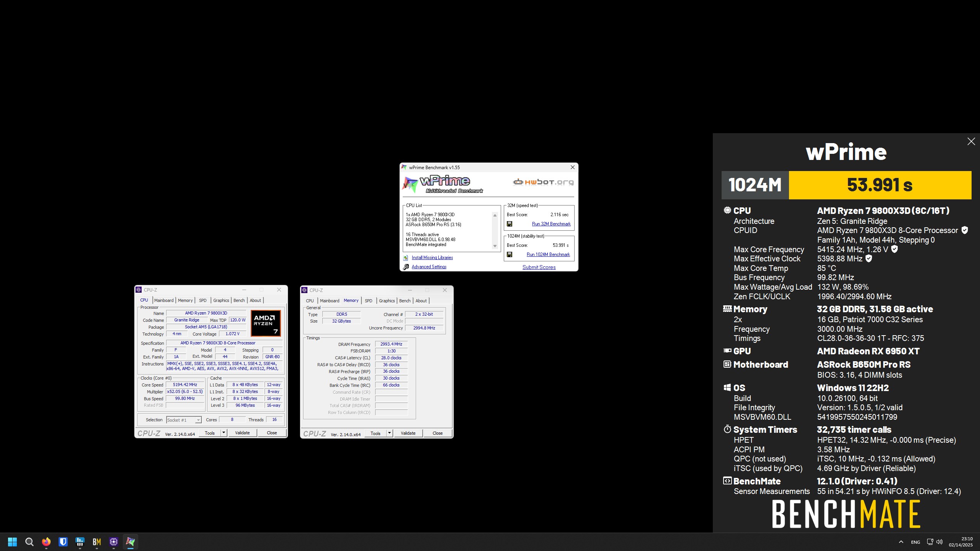Click Validate in left CPU-Z

pyautogui.click(x=242, y=433)
